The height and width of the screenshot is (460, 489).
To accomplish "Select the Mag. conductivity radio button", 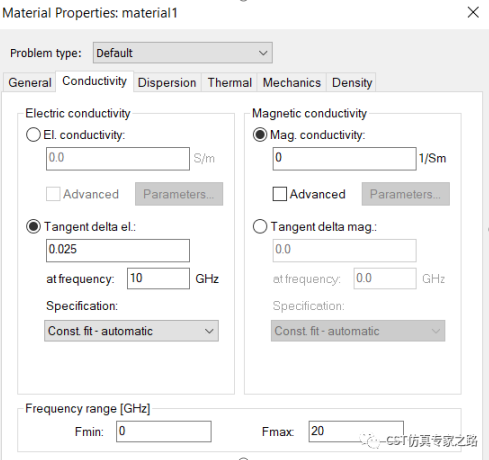I will 260,135.
